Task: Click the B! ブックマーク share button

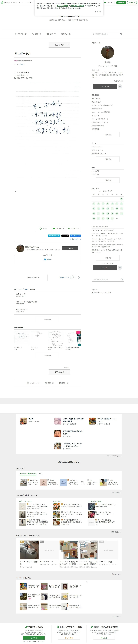Action: pyautogui.click(x=54, y=235)
